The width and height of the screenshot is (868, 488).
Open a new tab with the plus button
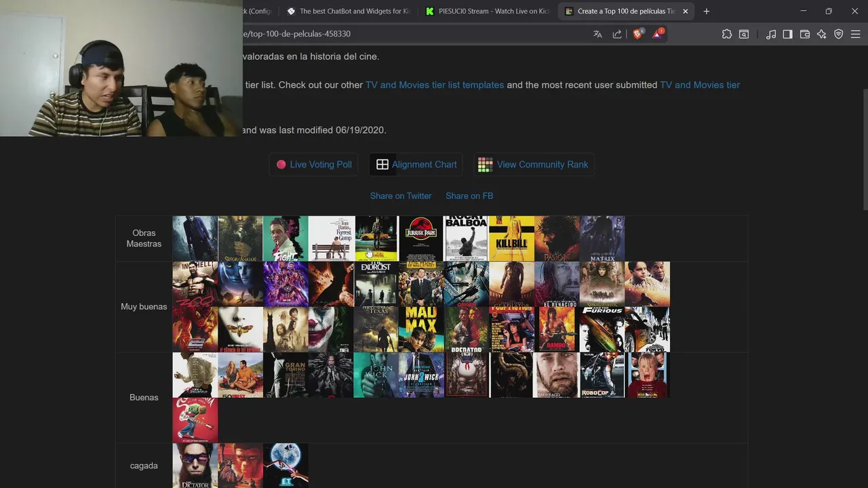(x=707, y=11)
